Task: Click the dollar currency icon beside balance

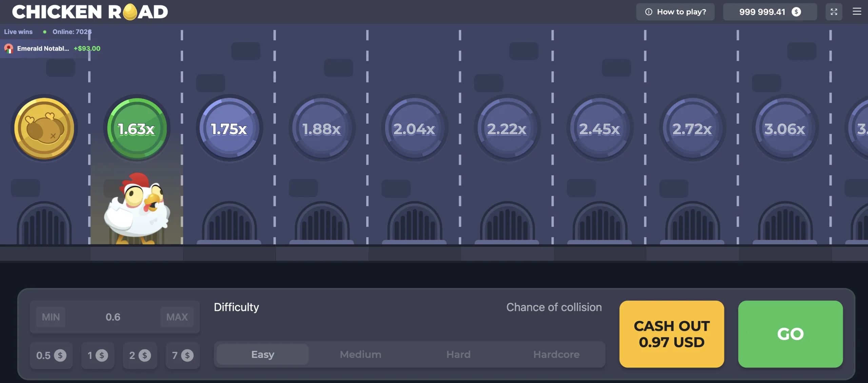Action: [x=796, y=12]
